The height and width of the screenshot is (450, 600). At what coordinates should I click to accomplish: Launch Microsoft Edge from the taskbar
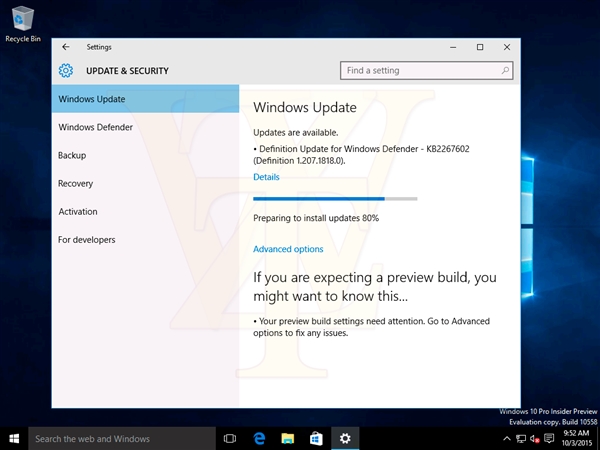click(258, 438)
